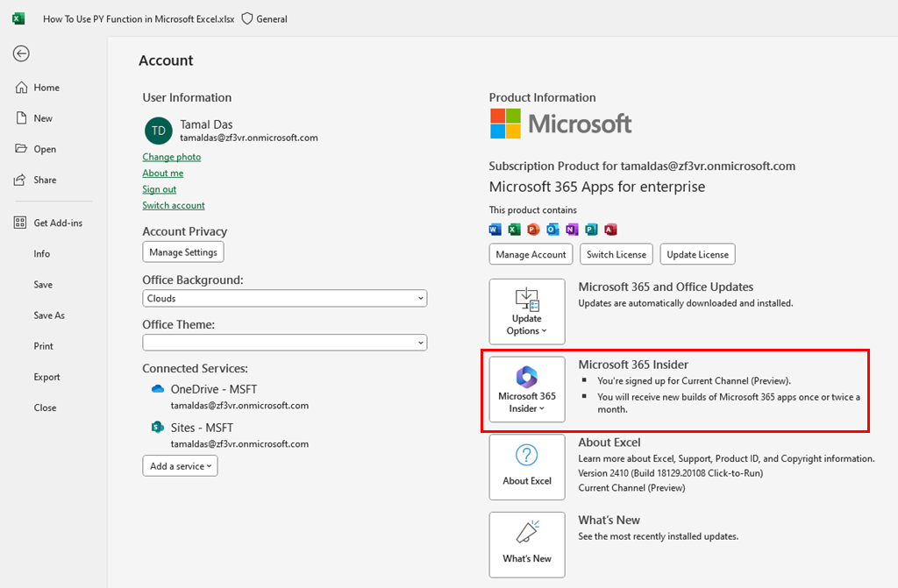
Task: Click the Sign out link
Action: [160, 189]
